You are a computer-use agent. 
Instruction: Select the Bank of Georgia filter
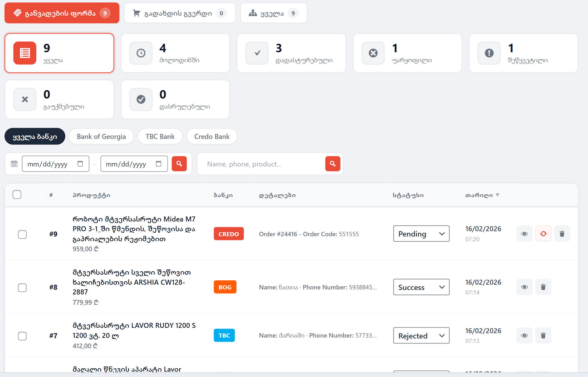pyautogui.click(x=101, y=136)
